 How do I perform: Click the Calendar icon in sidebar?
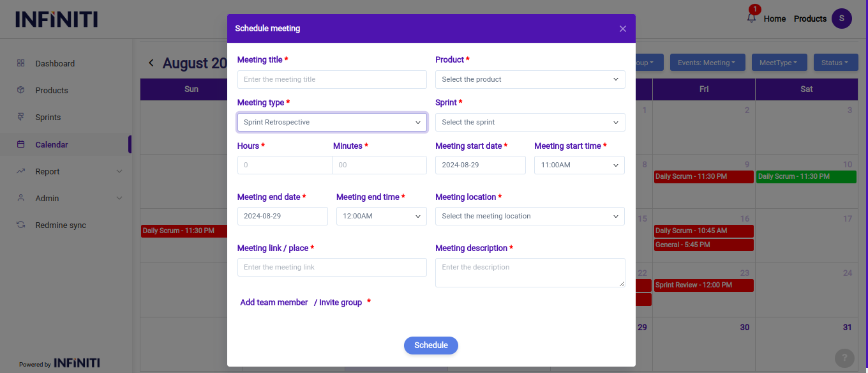click(21, 144)
